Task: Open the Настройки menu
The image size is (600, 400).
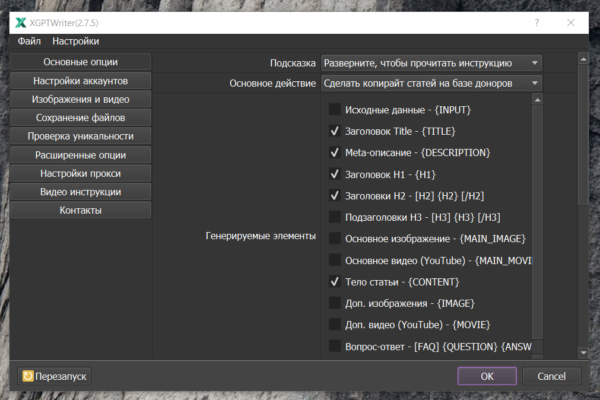Action: [x=75, y=41]
